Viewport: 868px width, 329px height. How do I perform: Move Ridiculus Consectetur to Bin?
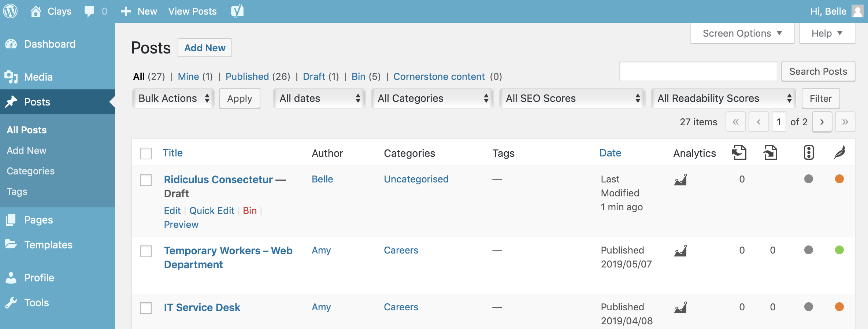tap(250, 211)
